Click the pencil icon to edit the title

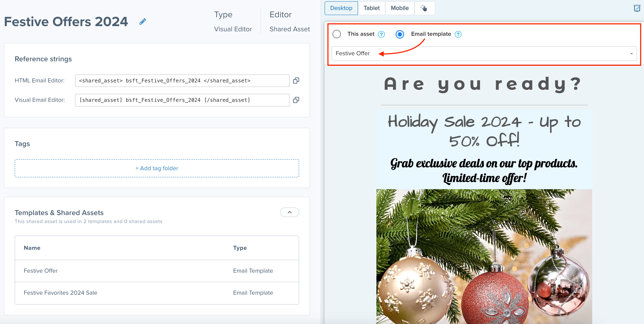coord(142,22)
